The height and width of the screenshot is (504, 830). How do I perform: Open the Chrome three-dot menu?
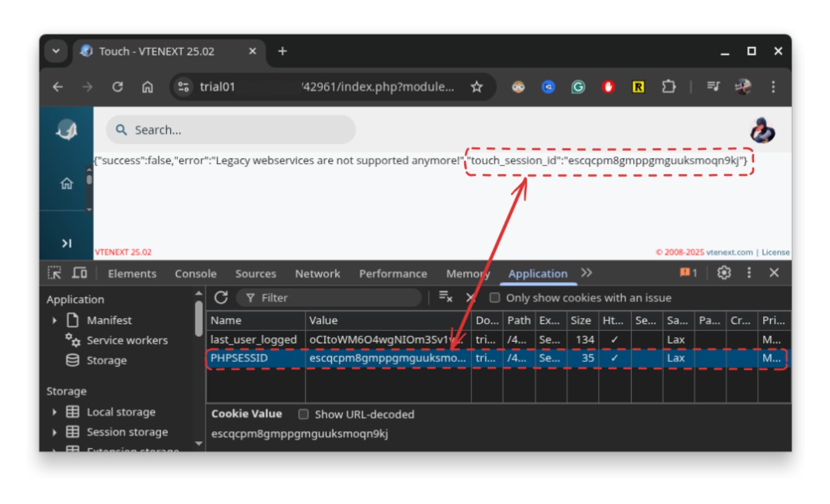click(x=773, y=87)
